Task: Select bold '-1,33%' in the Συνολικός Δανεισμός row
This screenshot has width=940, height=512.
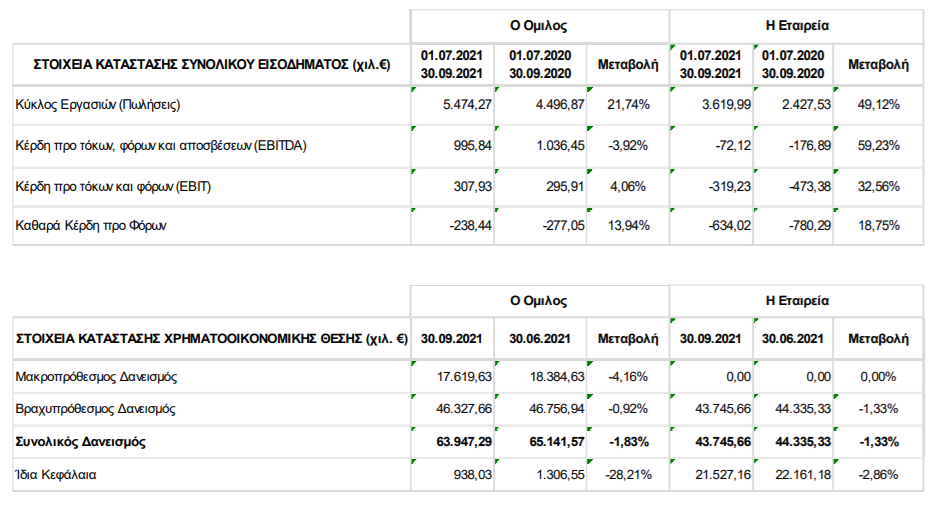Action: [x=878, y=442]
